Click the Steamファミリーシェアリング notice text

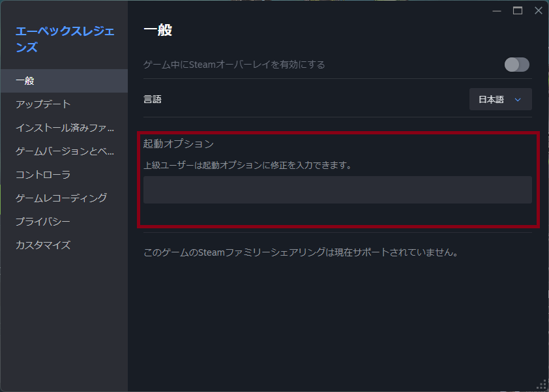(x=301, y=252)
